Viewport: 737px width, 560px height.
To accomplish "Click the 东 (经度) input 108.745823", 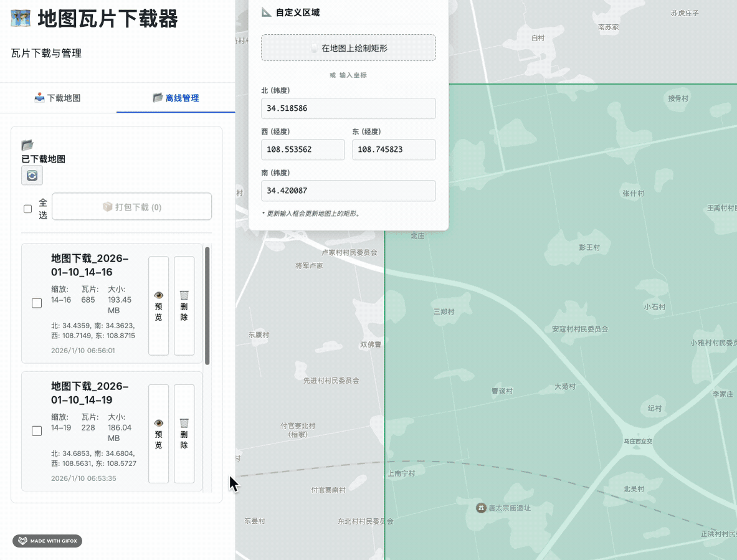I will (x=394, y=149).
